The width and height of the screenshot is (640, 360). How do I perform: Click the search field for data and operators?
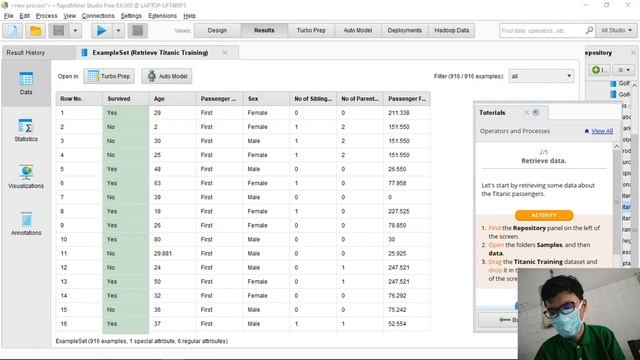(x=541, y=31)
